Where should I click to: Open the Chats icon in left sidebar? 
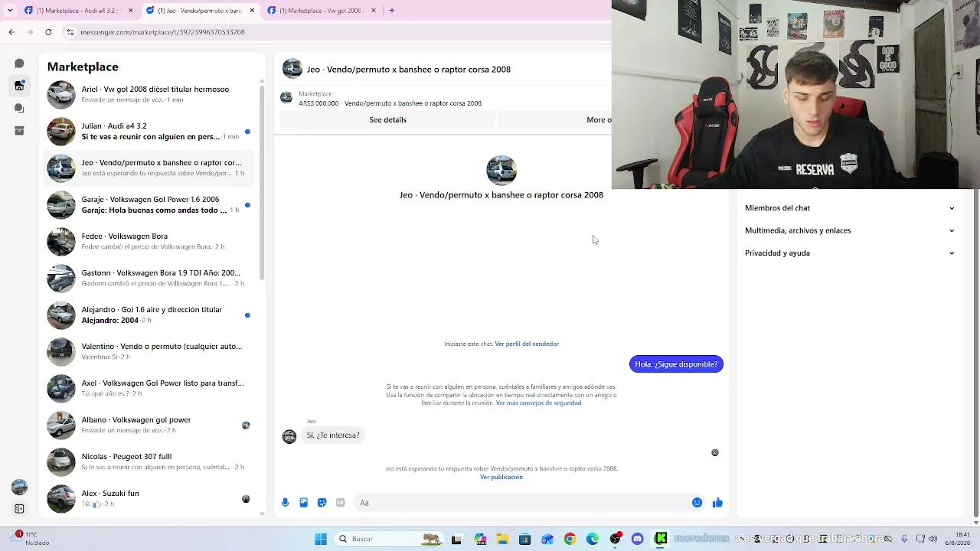click(19, 64)
